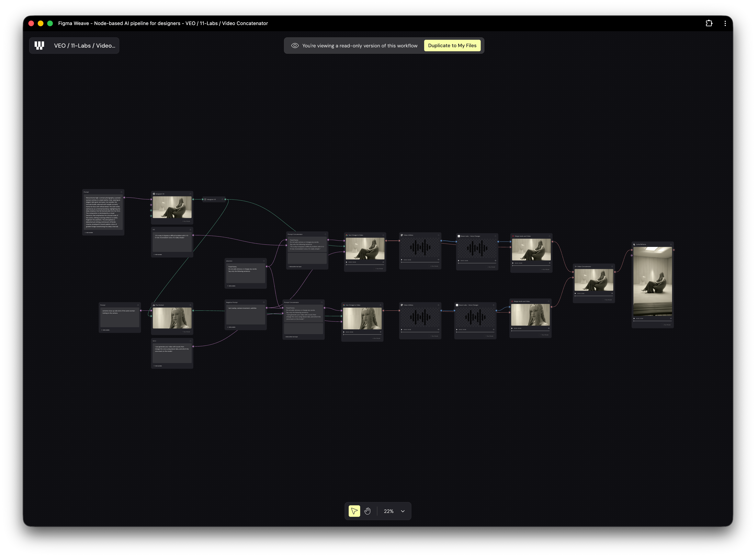Click the Flux Kontext close-up image thumbnail
This screenshot has height=557, width=756.
[x=172, y=318]
